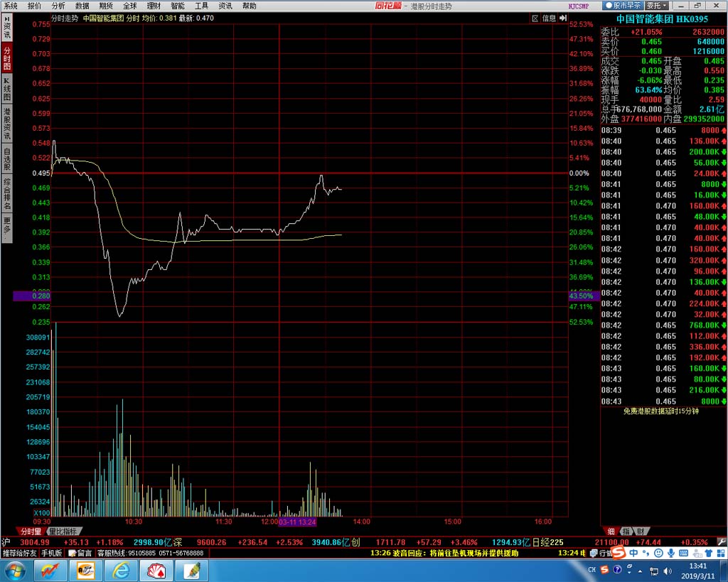Click the 留言 message button
The width and height of the screenshot is (728, 582).
coord(80,554)
